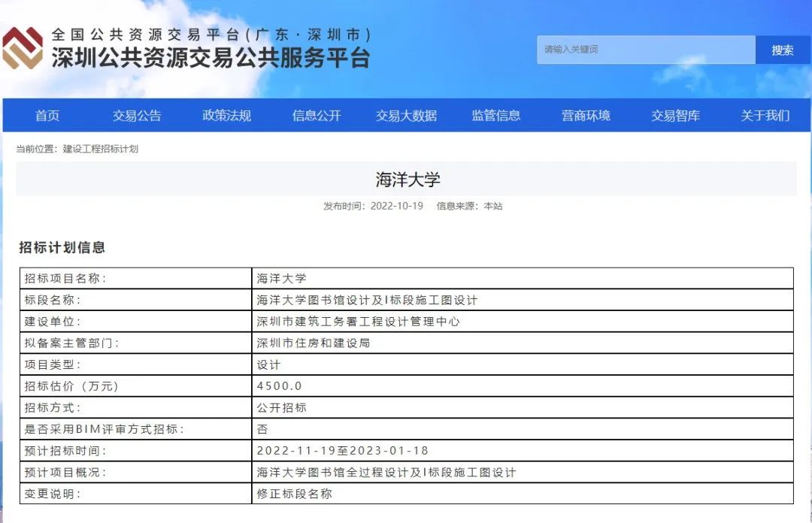
Task: Click the 4500.0 estimated price cell
Action: click(x=279, y=386)
